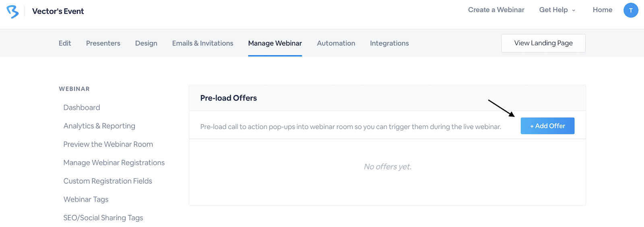Select Emails & Invitations tab
The image size is (644, 227).
click(x=202, y=43)
